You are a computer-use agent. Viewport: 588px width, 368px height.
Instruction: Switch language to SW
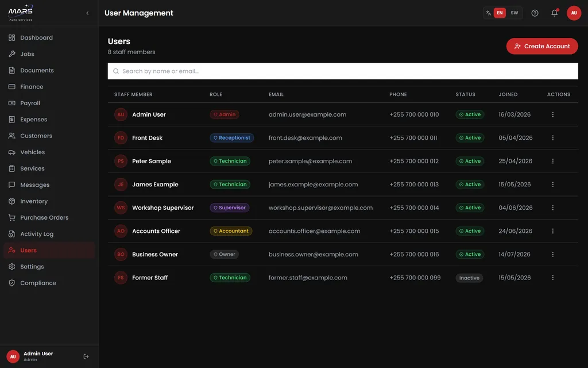(514, 13)
